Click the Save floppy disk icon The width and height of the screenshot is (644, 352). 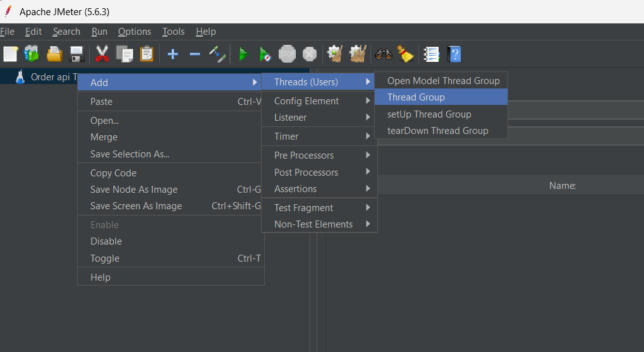coord(77,54)
